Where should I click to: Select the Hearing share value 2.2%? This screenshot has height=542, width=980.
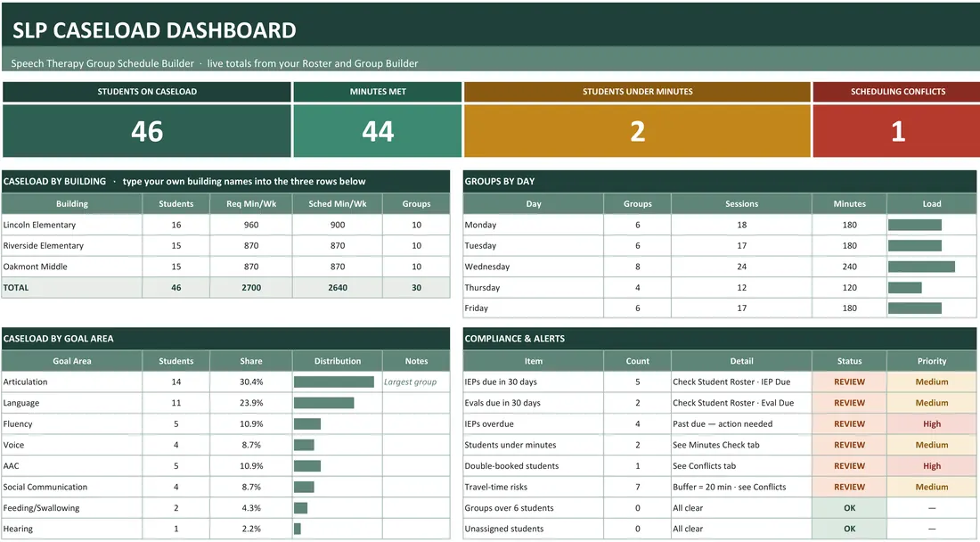pyautogui.click(x=251, y=529)
